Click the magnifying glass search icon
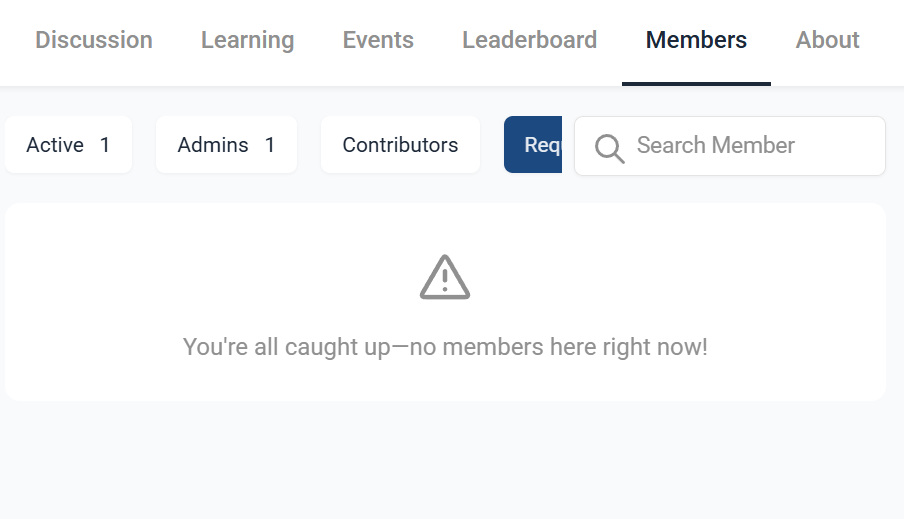The image size is (904, 519). [x=609, y=148]
